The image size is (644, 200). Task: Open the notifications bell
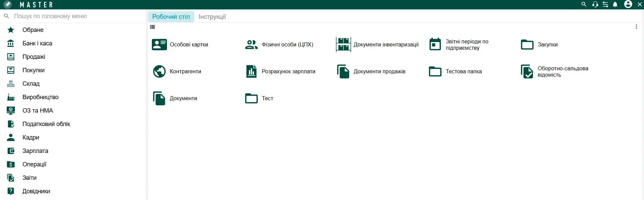(615, 4)
